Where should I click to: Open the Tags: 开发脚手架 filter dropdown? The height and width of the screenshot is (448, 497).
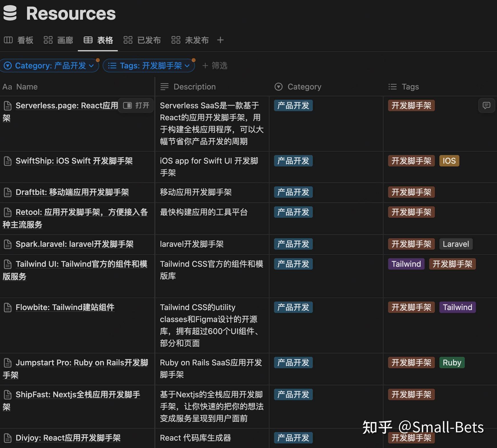point(149,66)
